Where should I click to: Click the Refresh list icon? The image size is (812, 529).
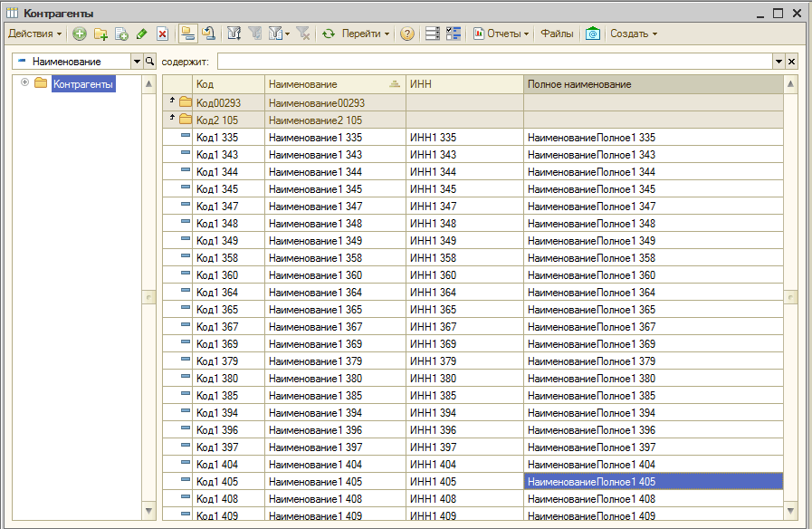point(329,34)
